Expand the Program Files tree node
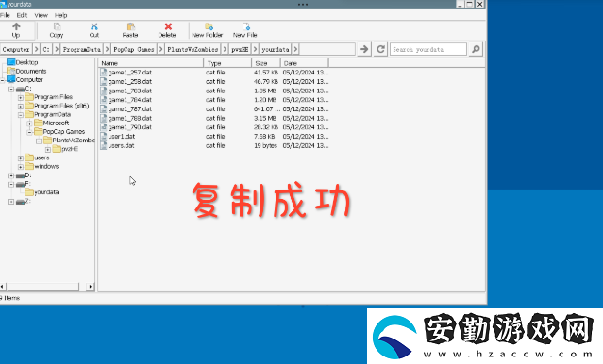 click(x=21, y=97)
